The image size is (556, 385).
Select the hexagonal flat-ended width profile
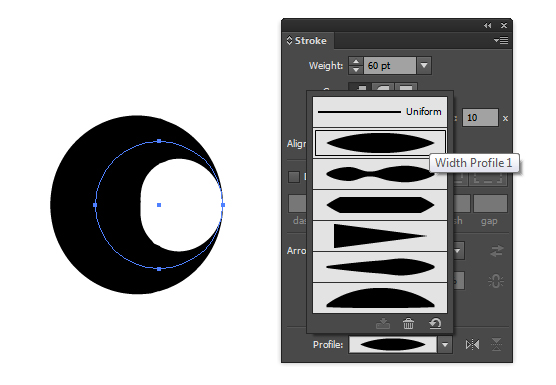380,205
